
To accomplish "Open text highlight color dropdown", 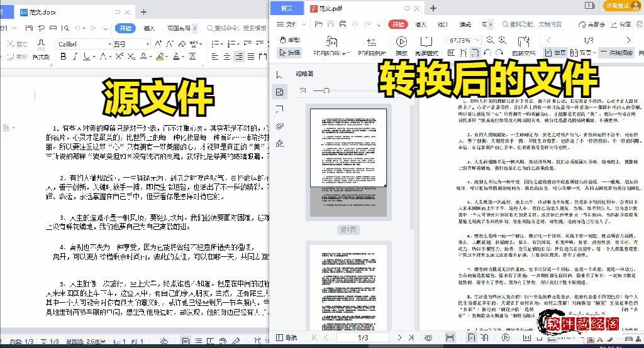I will [166, 57].
